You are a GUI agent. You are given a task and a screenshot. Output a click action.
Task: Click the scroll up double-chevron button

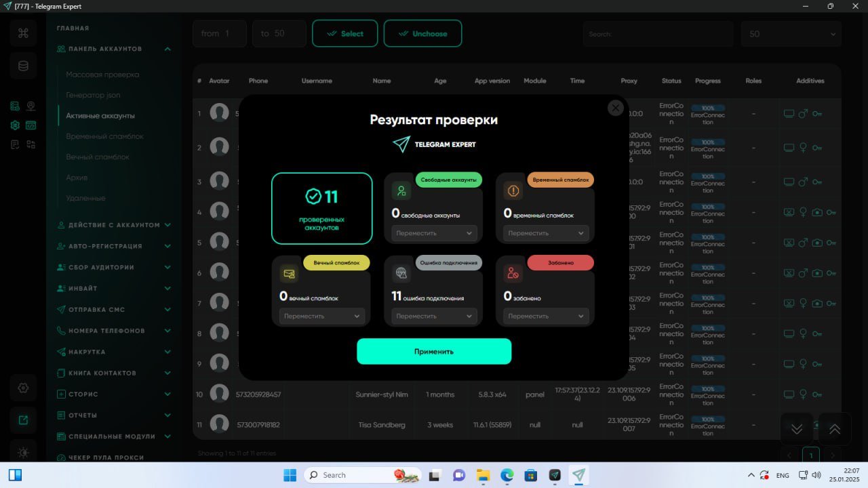coord(835,429)
